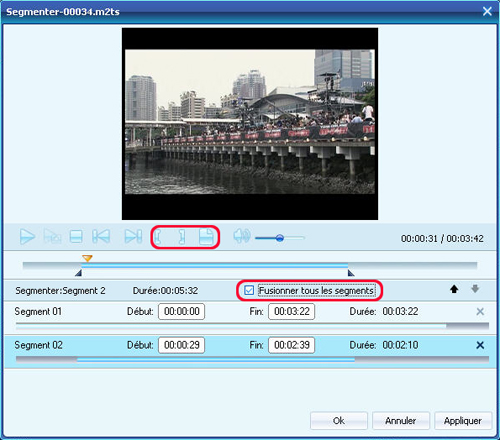Click the Annuler button

[401, 421]
